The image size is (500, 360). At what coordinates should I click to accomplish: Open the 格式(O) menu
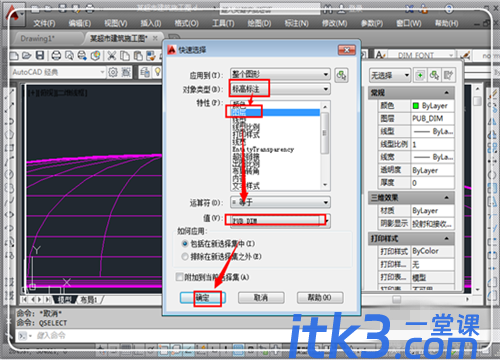click(x=187, y=23)
